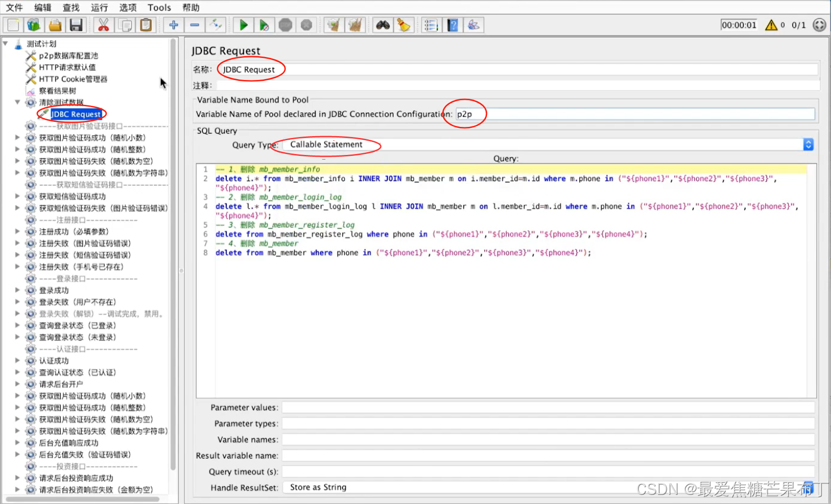Open the Tools menu
Screen dimensions: 831x504
(x=159, y=7)
